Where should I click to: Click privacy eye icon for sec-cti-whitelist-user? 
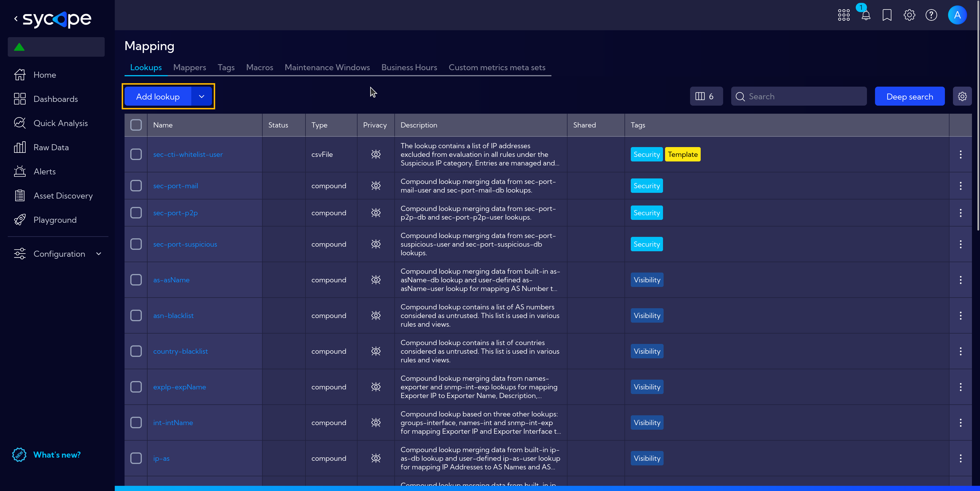376,154
